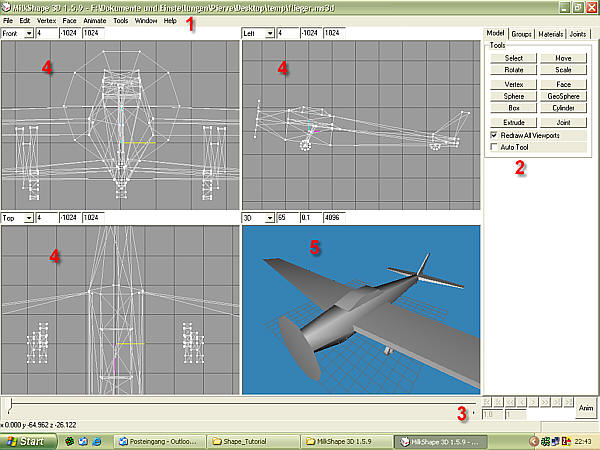Choose the Cylinder primitive button
The width and height of the screenshot is (600, 450).
point(563,108)
